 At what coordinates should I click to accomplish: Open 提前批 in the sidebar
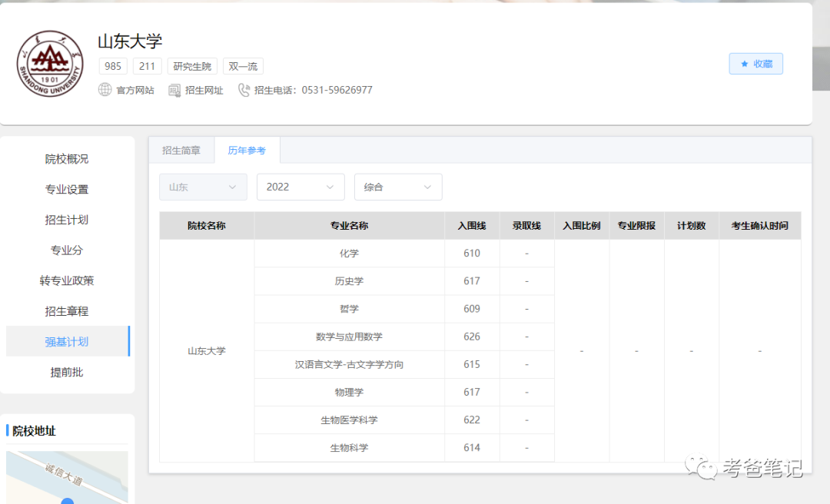[67, 372]
